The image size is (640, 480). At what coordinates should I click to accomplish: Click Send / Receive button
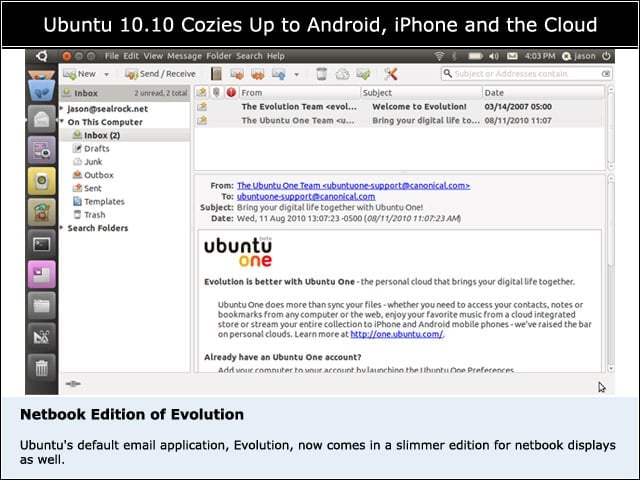click(x=160, y=74)
